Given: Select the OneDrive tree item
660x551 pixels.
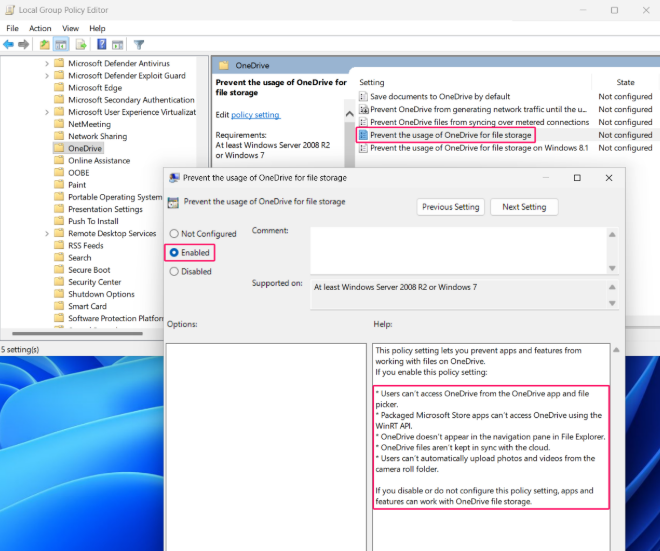Looking at the screenshot, I should click(85, 148).
